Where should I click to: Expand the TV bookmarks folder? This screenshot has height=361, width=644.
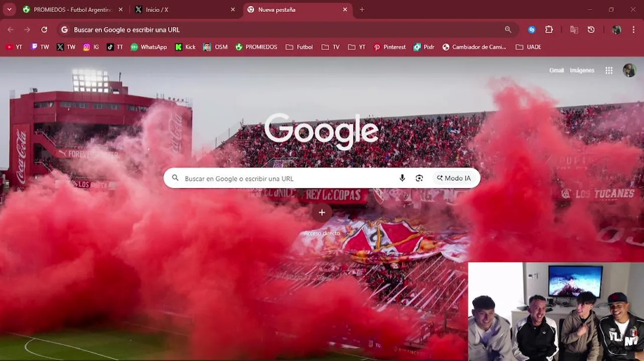[331, 47]
